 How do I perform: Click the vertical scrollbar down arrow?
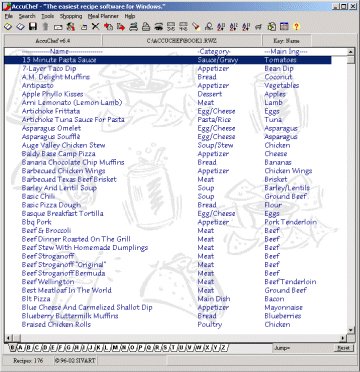point(350,330)
